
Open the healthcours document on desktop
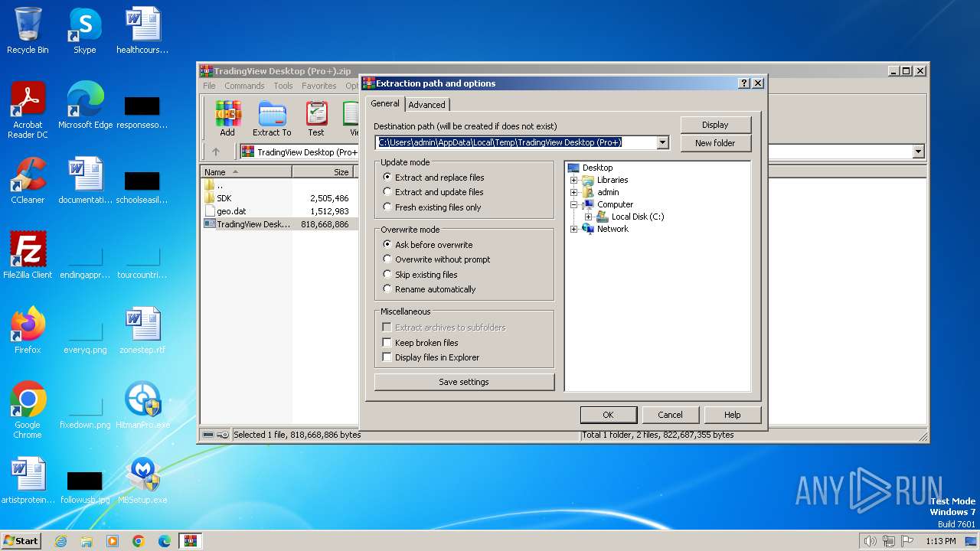tap(142, 31)
